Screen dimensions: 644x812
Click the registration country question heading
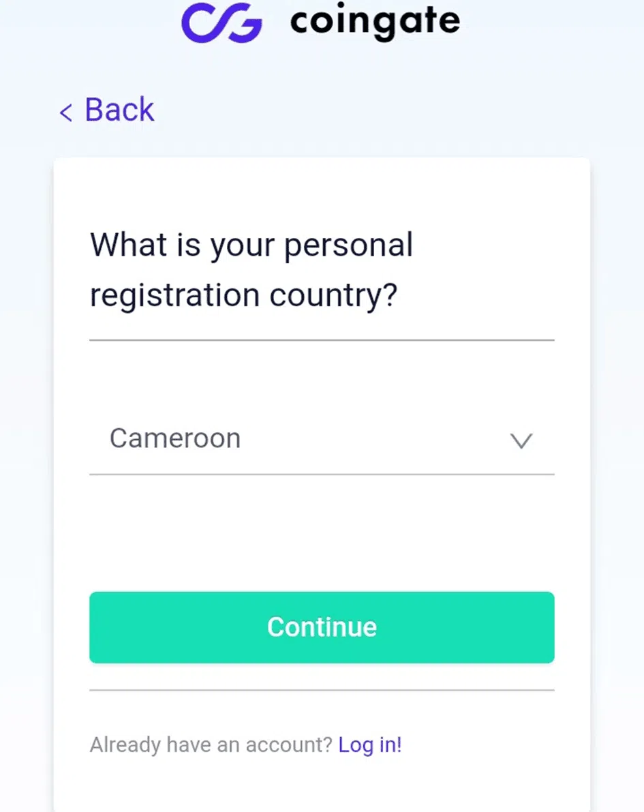(251, 270)
